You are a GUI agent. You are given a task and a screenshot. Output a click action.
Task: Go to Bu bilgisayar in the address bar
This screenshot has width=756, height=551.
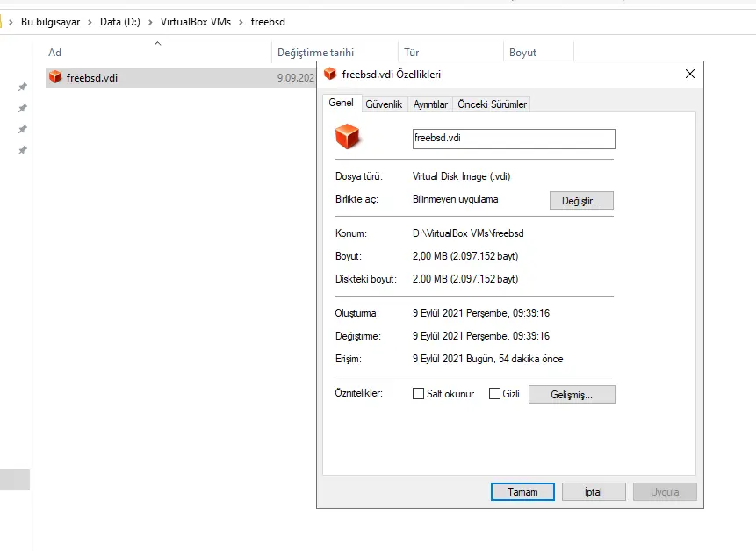(51, 22)
